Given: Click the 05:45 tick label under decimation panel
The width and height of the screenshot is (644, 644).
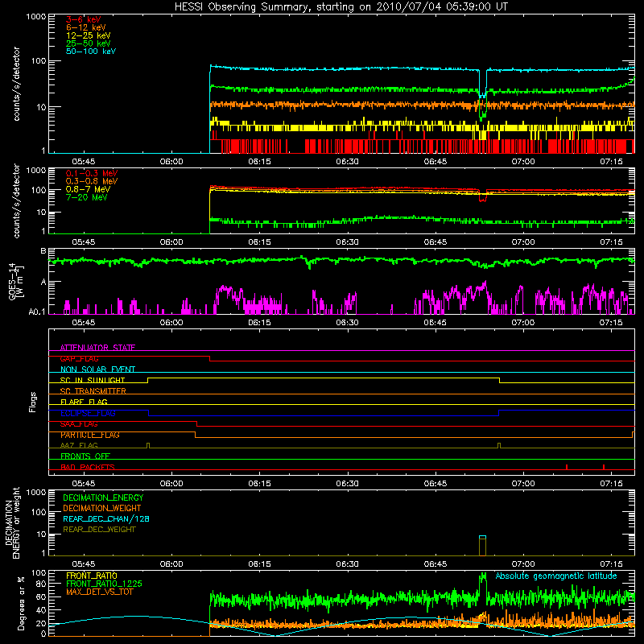Looking at the screenshot, I should [x=84, y=564].
